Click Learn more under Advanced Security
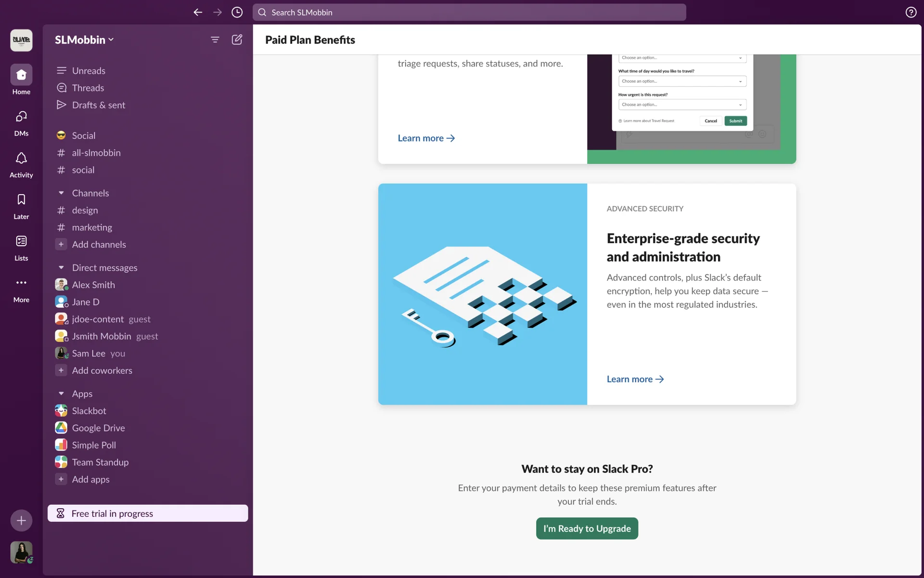 (635, 379)
